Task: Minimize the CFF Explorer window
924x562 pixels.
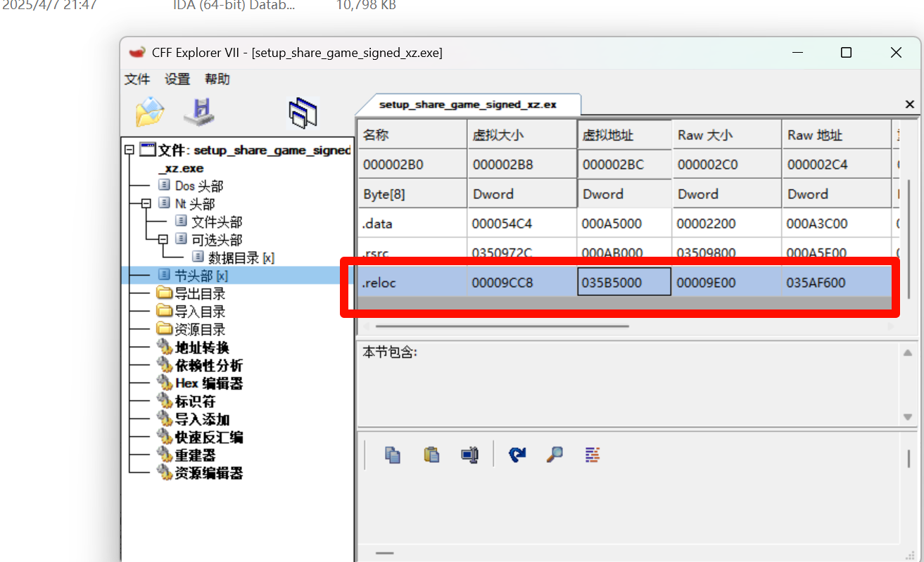Action: [798, 53]
